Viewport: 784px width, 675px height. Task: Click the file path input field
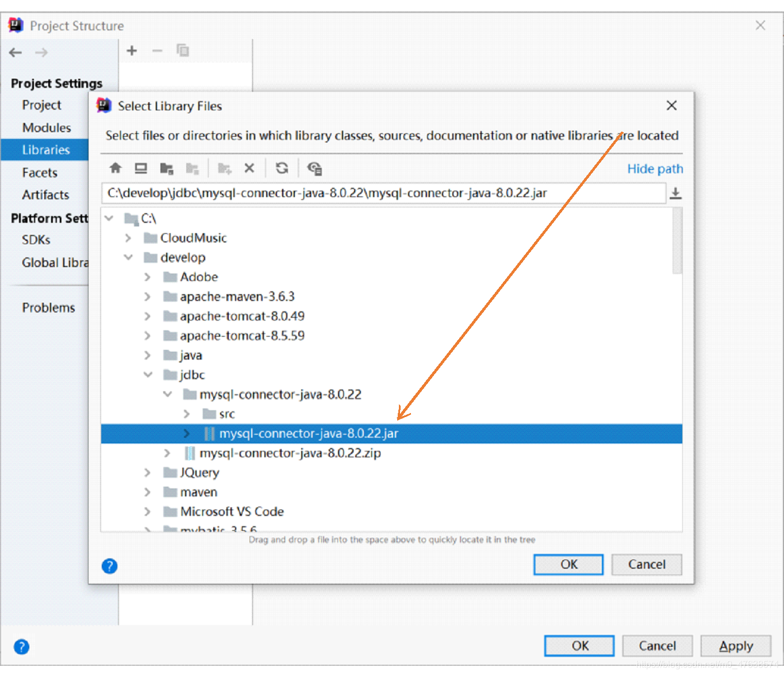(383, 193)
